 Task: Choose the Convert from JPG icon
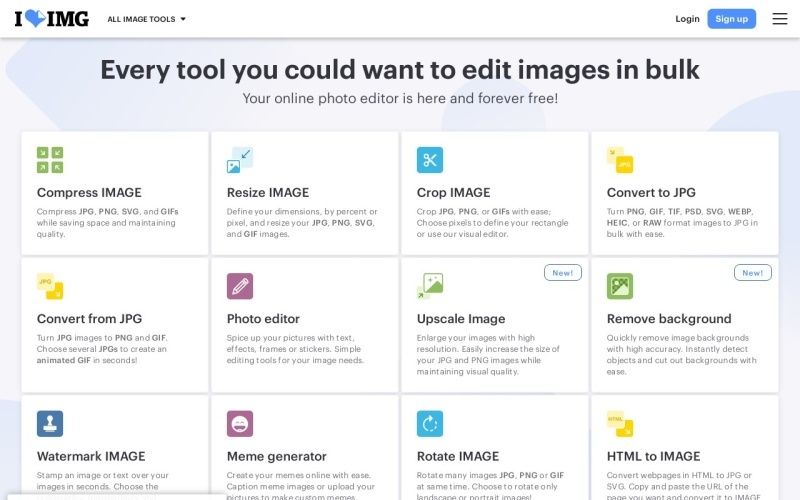tap(50, 286)
